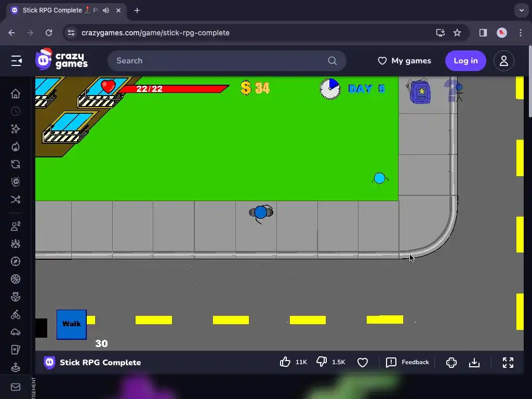Open the action games explosion icon
532x399 pixels.
click(16, 244)
